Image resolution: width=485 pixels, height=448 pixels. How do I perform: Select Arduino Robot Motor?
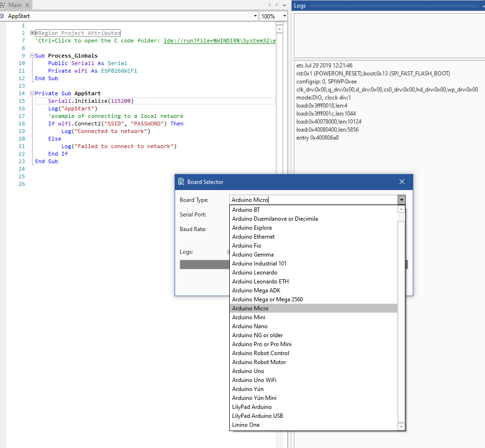(x=314, y=362)
